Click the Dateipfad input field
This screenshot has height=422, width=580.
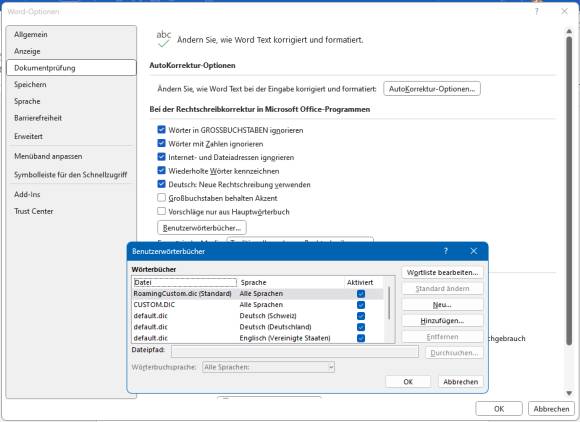tap(295, 351)
